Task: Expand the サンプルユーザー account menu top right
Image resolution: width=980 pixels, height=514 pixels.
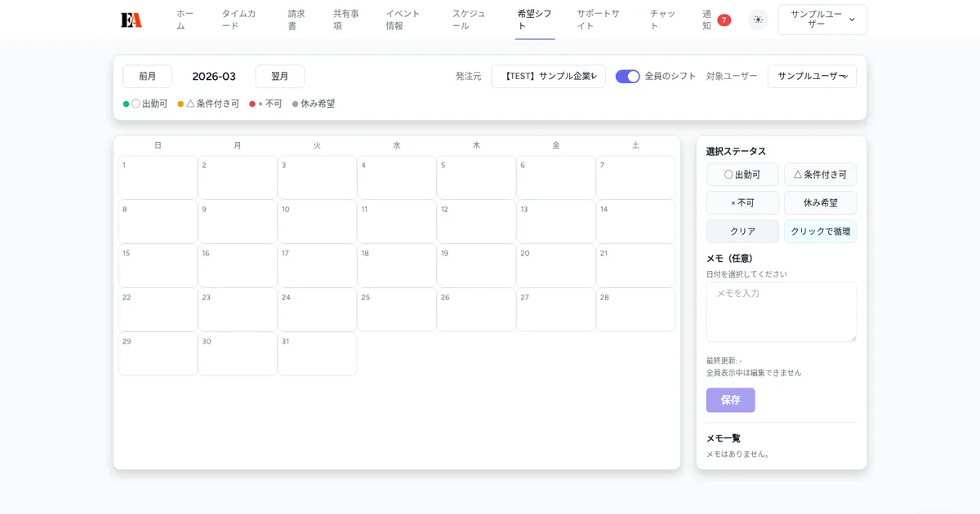Action: pos(822,20)
